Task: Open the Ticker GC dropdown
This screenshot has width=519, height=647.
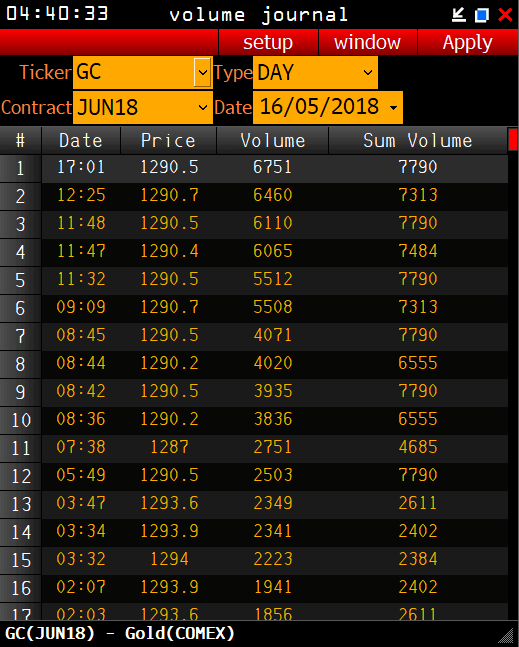Action: (x=202, y=73)
